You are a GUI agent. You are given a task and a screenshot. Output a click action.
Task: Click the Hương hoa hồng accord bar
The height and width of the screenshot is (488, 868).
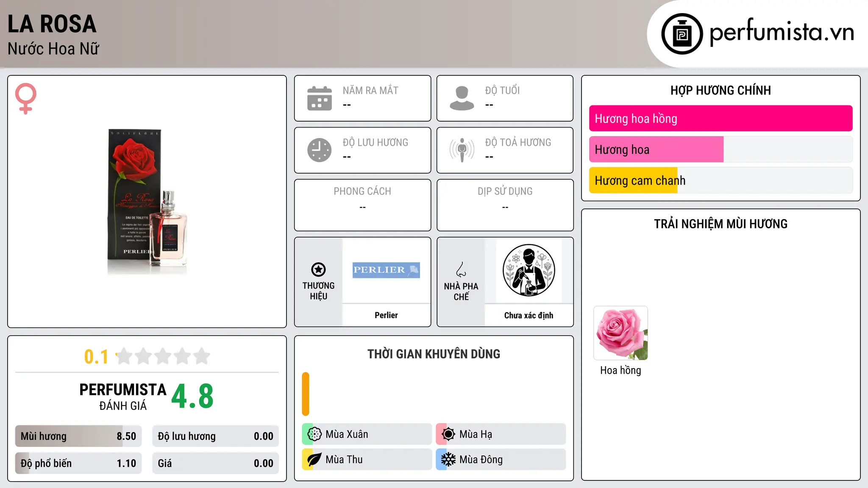[721, 119]
